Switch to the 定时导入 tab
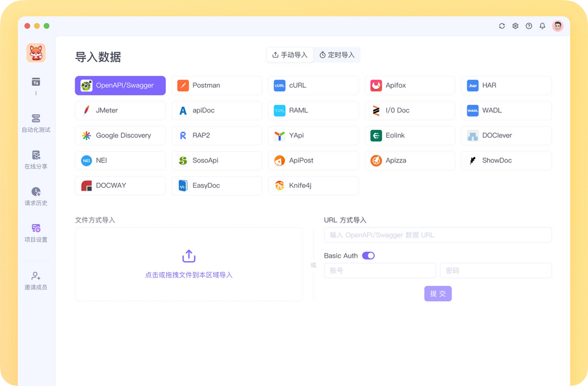 [337, 55]
